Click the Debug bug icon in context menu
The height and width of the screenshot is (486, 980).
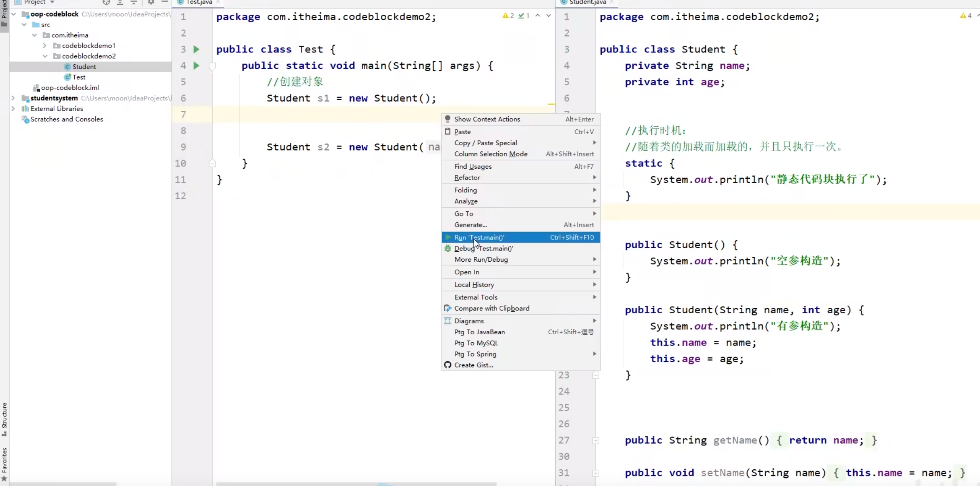point(448,248)
